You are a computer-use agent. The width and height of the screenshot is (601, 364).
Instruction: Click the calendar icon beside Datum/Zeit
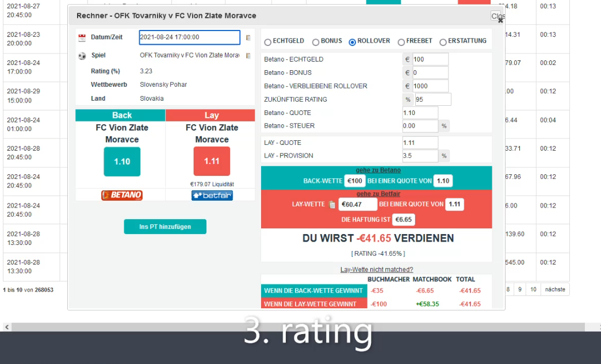click(82, 37)
